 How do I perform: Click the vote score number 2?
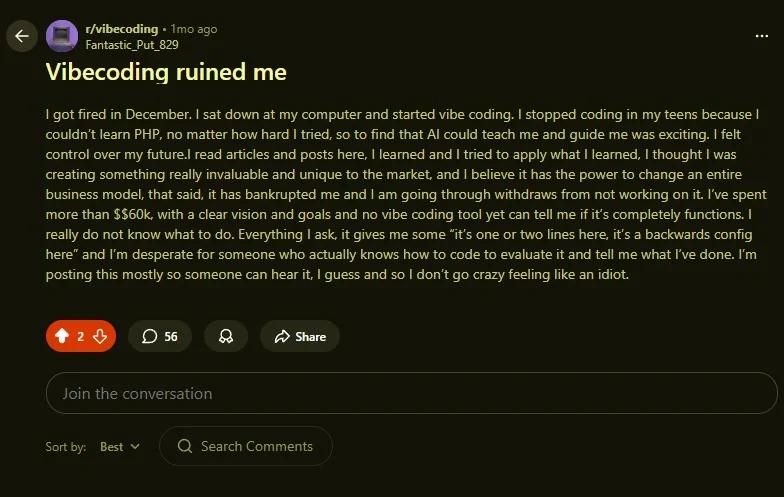[x=81, y=337]
